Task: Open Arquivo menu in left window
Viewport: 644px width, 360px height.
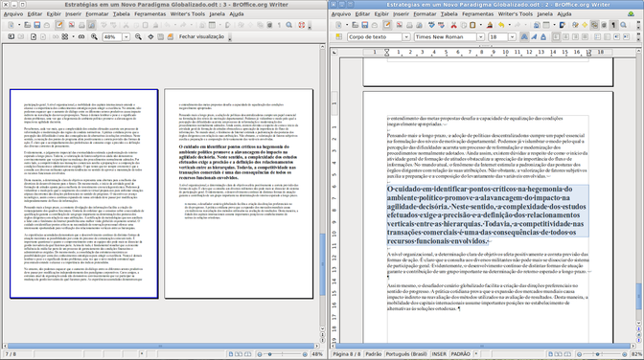Action: (x=13, y=13)
